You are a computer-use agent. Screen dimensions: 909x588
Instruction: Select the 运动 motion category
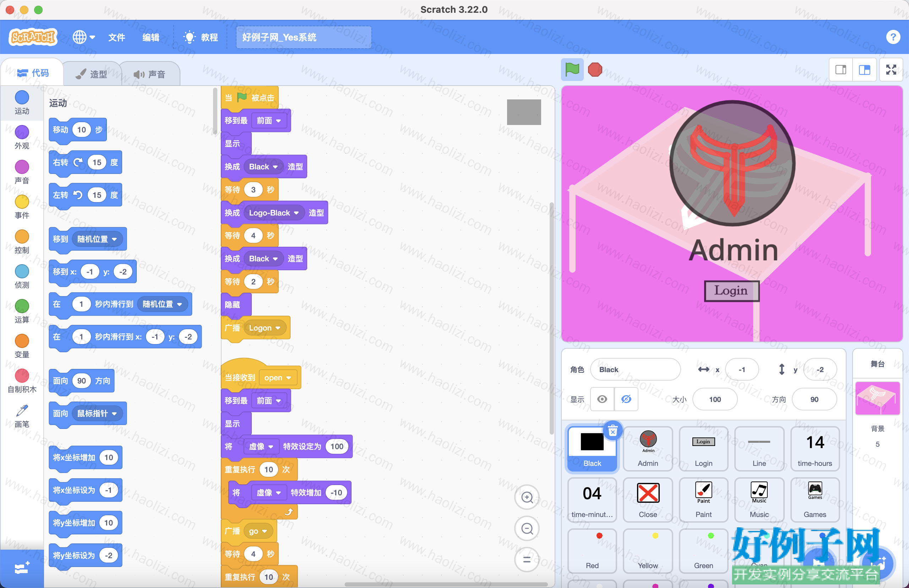coord(22,102)
